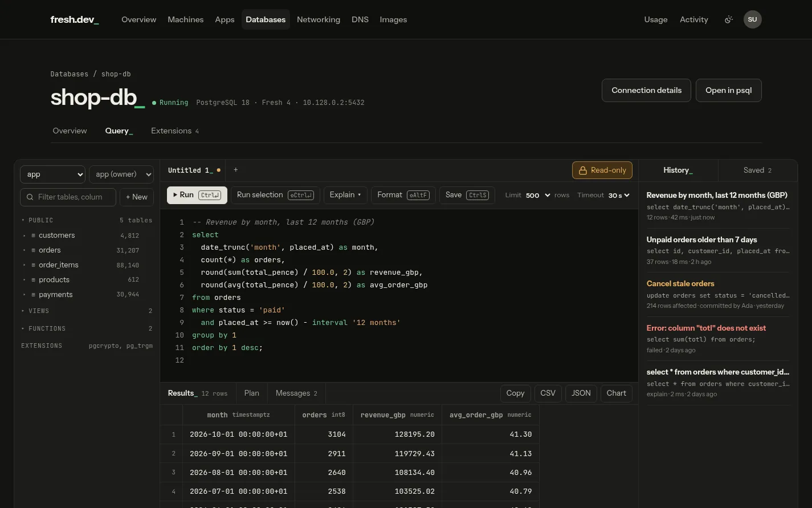812x508 pixels.
Task: Click the Filter tables search field
Action: (68, 197)
